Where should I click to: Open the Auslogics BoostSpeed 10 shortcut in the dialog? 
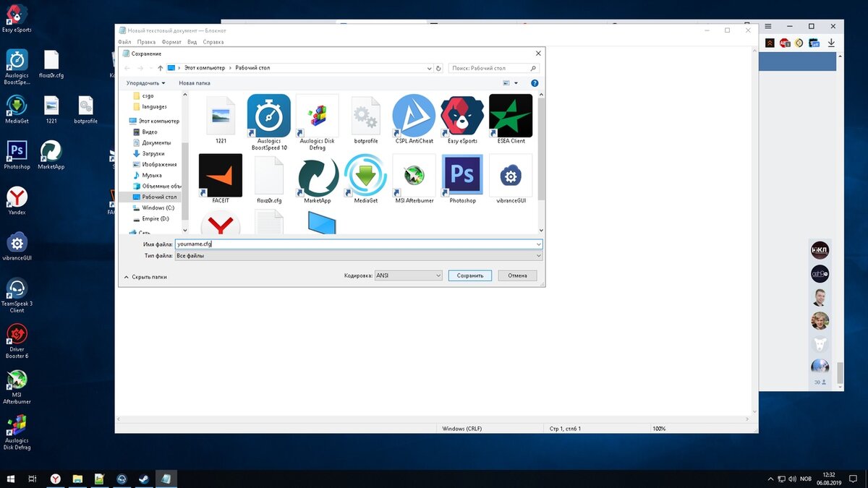(x=269, y=121)
